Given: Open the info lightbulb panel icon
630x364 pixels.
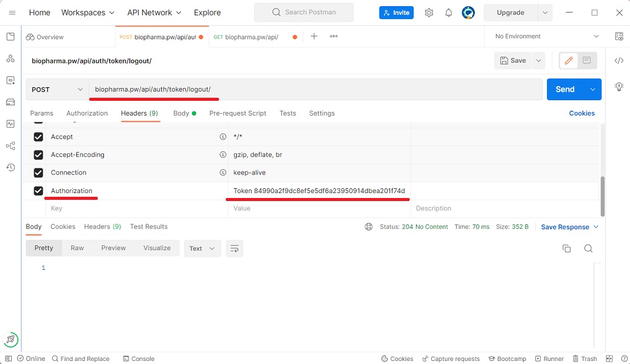Looking at the screenshot, I should [619, 86].
